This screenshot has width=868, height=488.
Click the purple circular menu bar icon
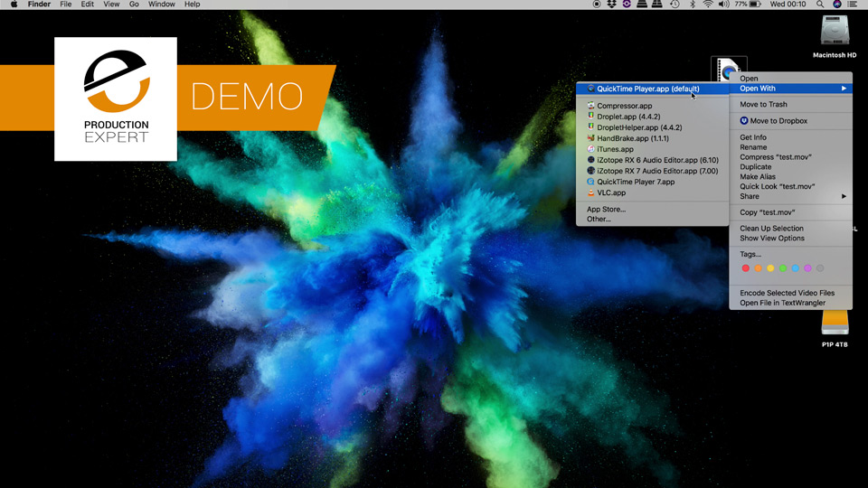point(627,4)
